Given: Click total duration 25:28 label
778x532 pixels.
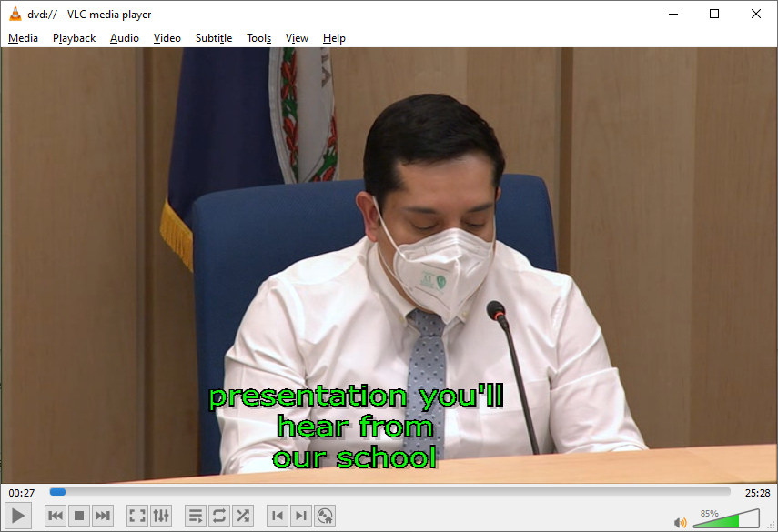Looking at the screenshot, I should [757, 493].
